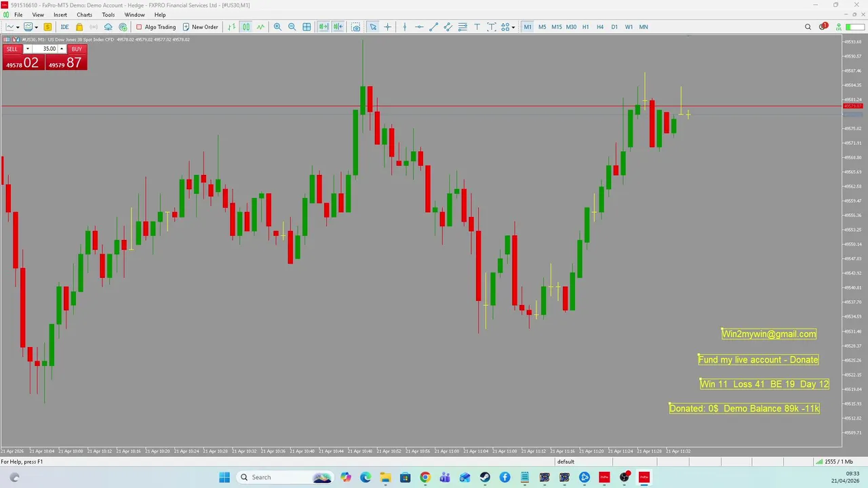Open the Market shopping bag icon
The height and width of the screenshot is (488, 868).
coord(79,27)
